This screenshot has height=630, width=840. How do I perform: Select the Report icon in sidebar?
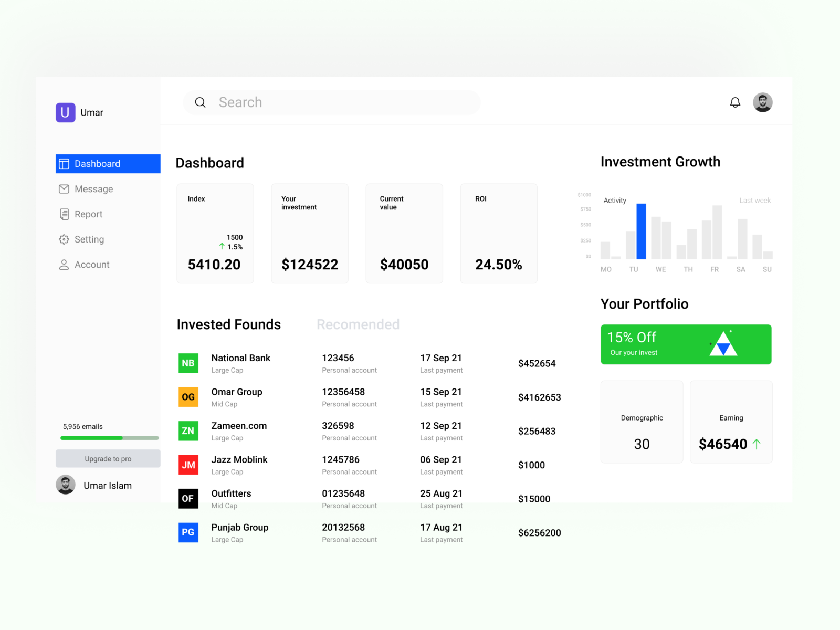tap(64, 214)
